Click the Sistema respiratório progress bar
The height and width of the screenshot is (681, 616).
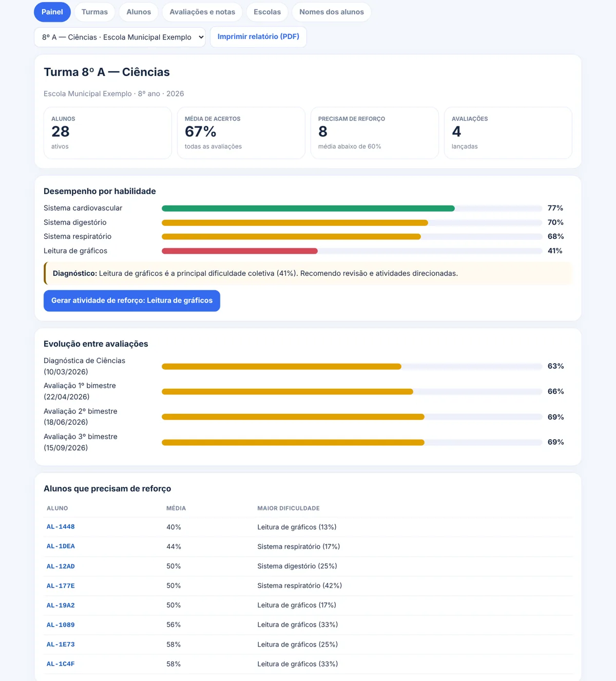tap(352, 237)
